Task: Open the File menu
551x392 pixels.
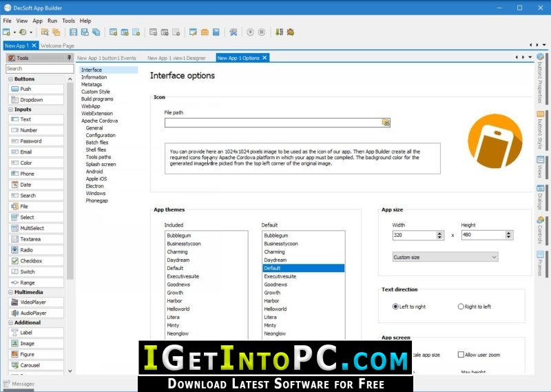Action: click(x=7, y=21)
